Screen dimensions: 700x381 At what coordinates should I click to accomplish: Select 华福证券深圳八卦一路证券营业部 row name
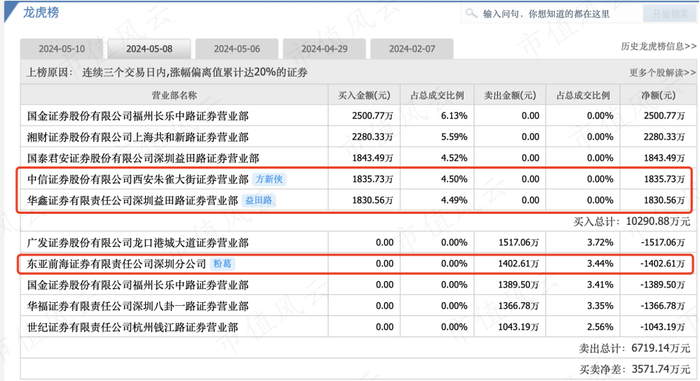[138, 306]
